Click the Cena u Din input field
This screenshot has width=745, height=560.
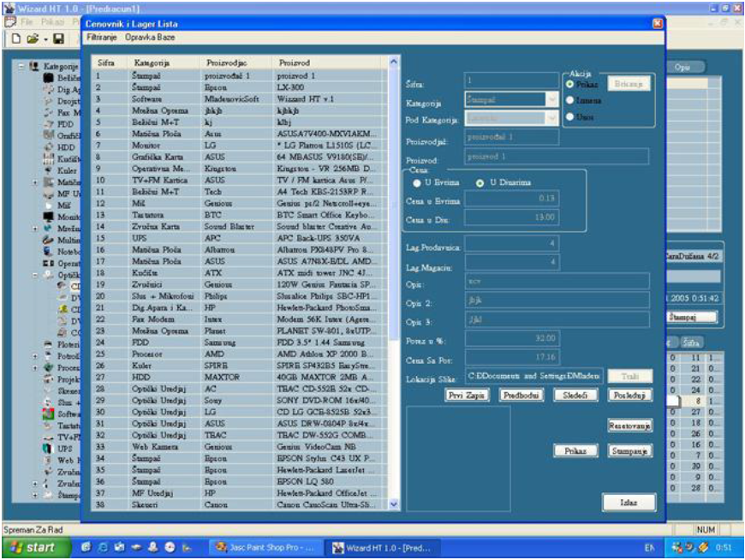click(511, 217)
